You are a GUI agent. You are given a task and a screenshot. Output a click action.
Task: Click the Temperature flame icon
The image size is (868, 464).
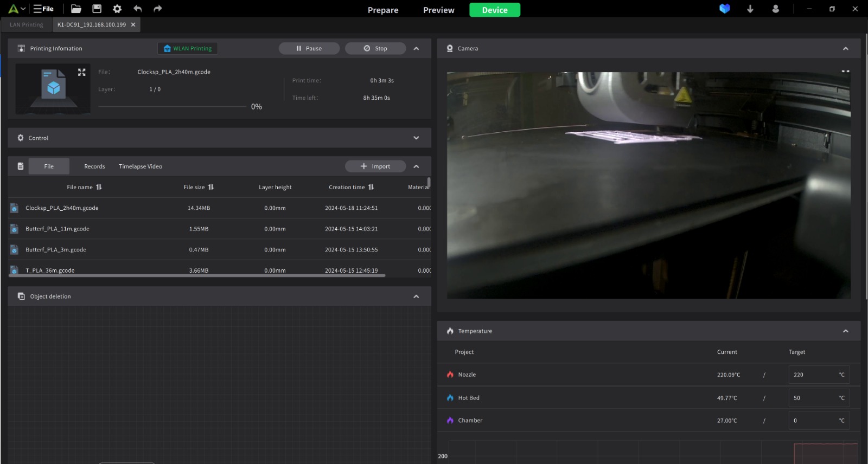[450, 331]
